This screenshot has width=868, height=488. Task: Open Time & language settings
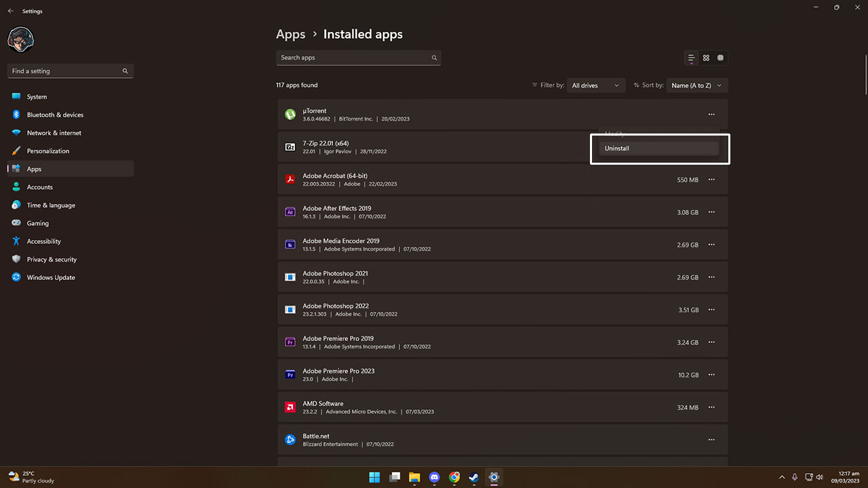[x=71, y=205]
